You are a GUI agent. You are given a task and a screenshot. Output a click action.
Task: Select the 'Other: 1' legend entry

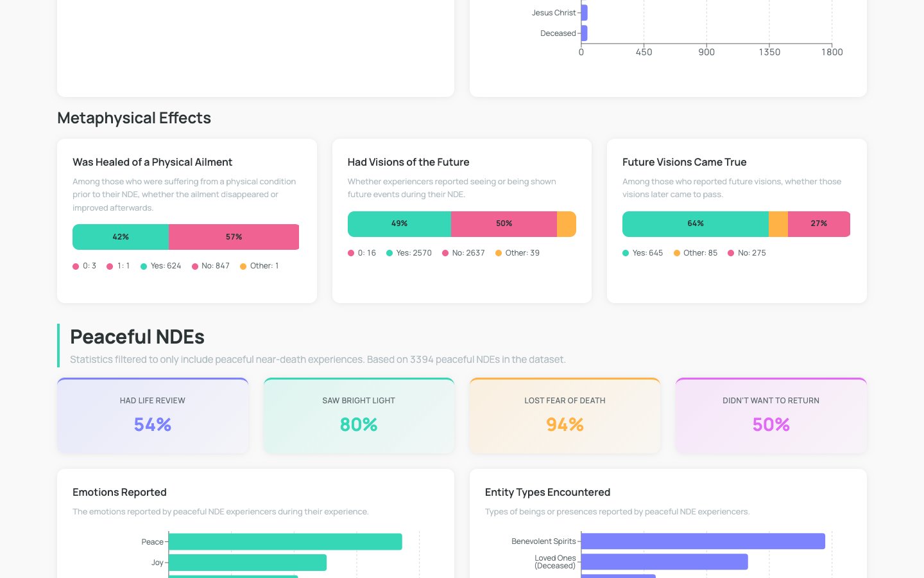point(259,266)
